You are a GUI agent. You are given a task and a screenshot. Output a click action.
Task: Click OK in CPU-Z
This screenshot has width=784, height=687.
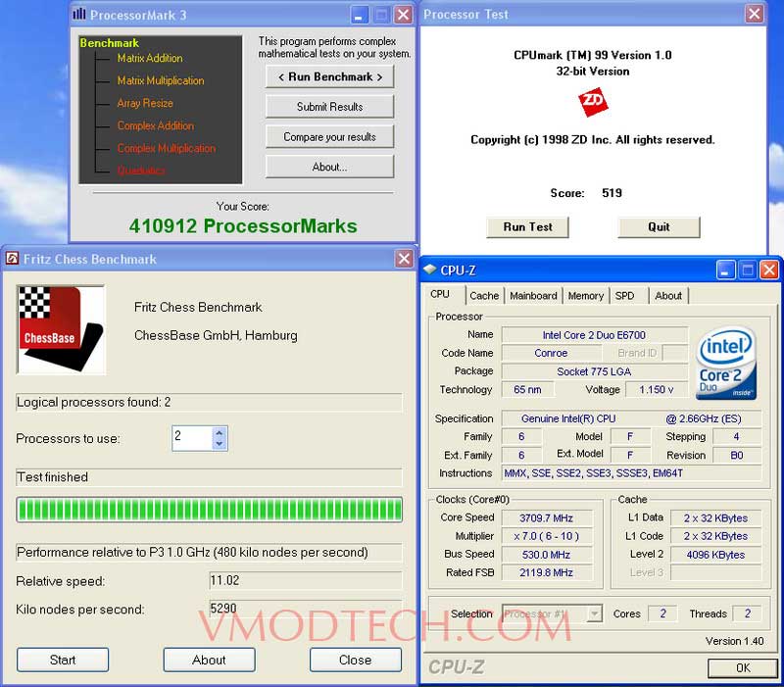click(743, 668)
